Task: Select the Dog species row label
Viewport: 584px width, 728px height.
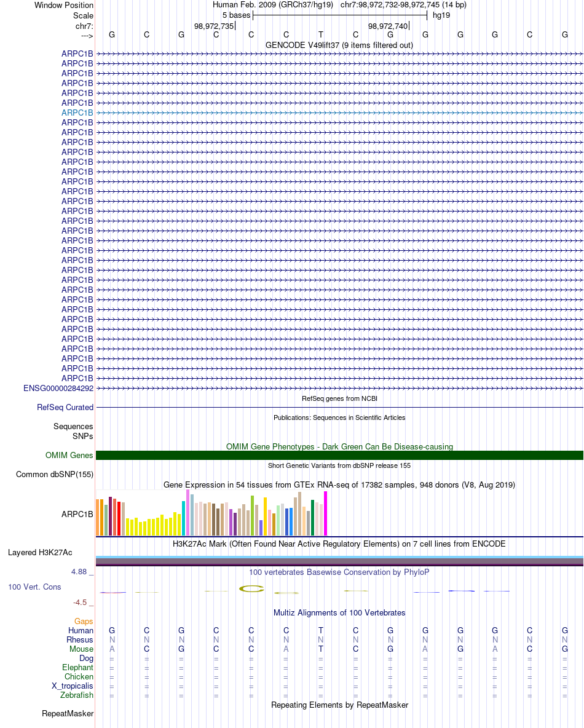Action: pyautogui.click(x=86, y=659)
